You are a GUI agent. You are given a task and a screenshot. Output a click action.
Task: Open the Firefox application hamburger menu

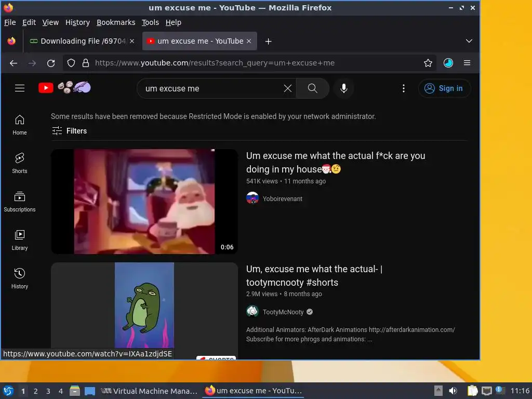pyautogui.click(x=467, y=63)
